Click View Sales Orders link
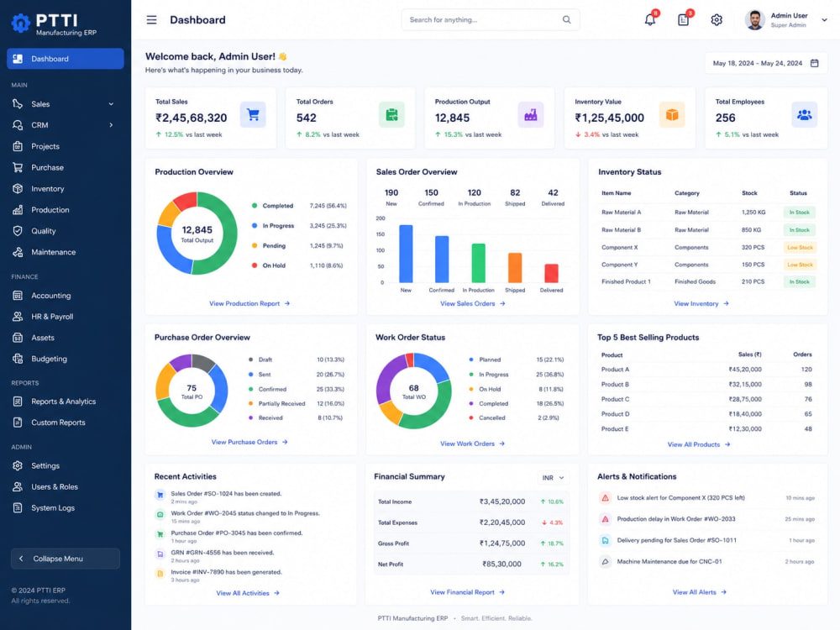Viewport: 840px width, 630px height. [x=472, y=303]
